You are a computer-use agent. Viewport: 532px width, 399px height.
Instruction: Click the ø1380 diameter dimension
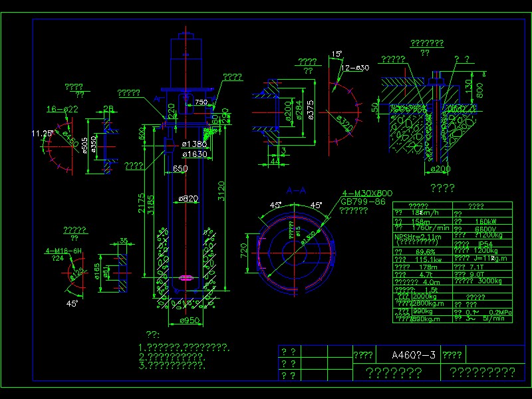194,144
